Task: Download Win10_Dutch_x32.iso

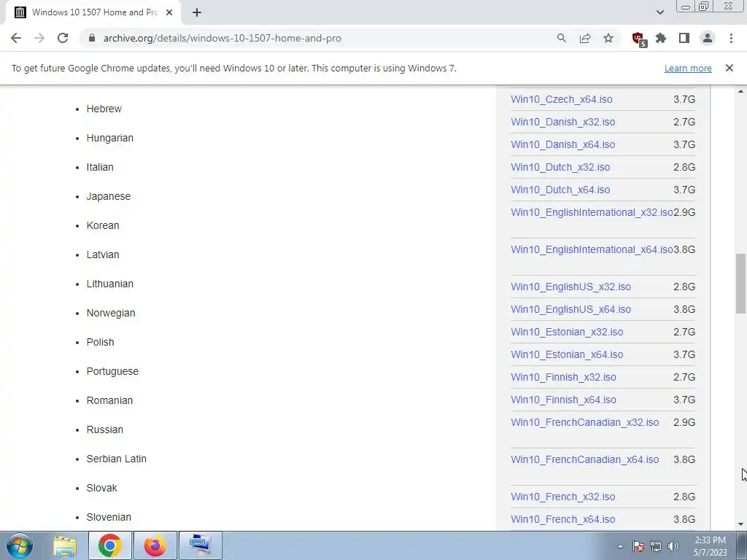Action: coord(560,167)
